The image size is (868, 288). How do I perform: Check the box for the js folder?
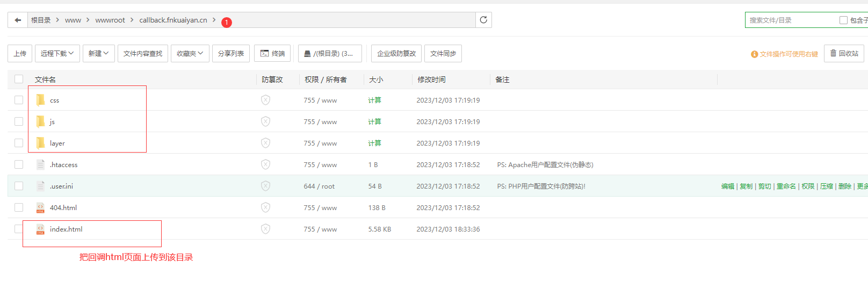[19, 121]
